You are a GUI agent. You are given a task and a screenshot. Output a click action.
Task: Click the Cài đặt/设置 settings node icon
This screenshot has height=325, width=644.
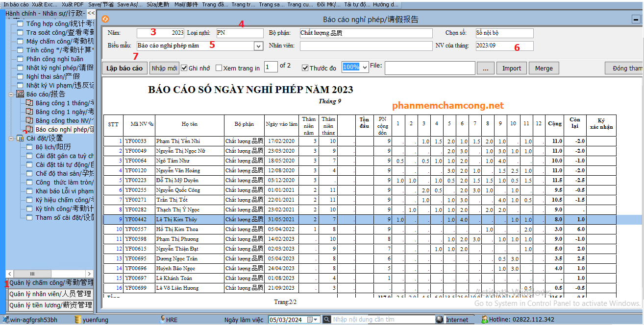pyautogui.click(x=20, y=138)
